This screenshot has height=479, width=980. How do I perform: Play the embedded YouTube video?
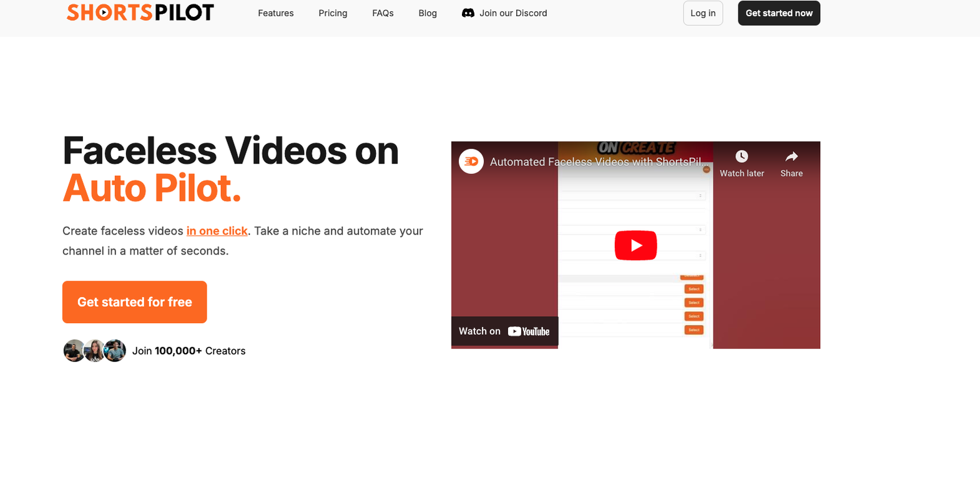pos(635,245)
